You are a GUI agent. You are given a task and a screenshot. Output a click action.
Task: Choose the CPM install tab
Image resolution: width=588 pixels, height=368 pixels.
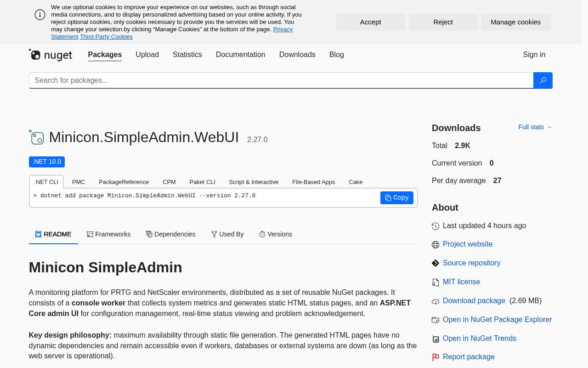[x=169, y=182]
